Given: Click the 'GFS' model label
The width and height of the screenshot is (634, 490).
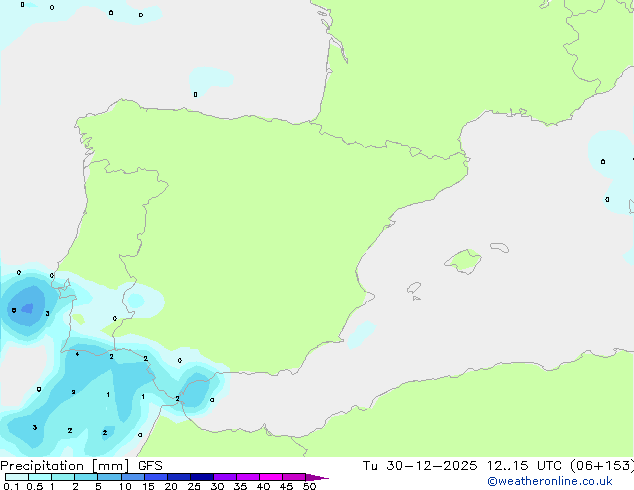Looking at the screenshot, I should tap(150, 466).
